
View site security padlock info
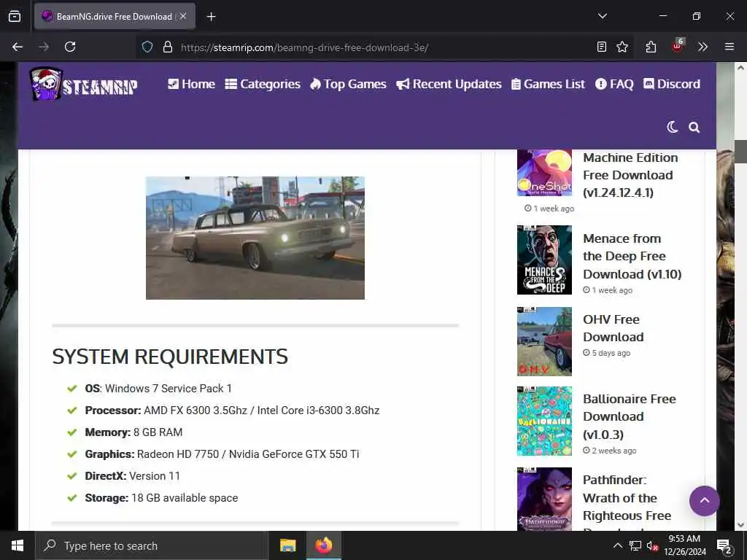167,47
